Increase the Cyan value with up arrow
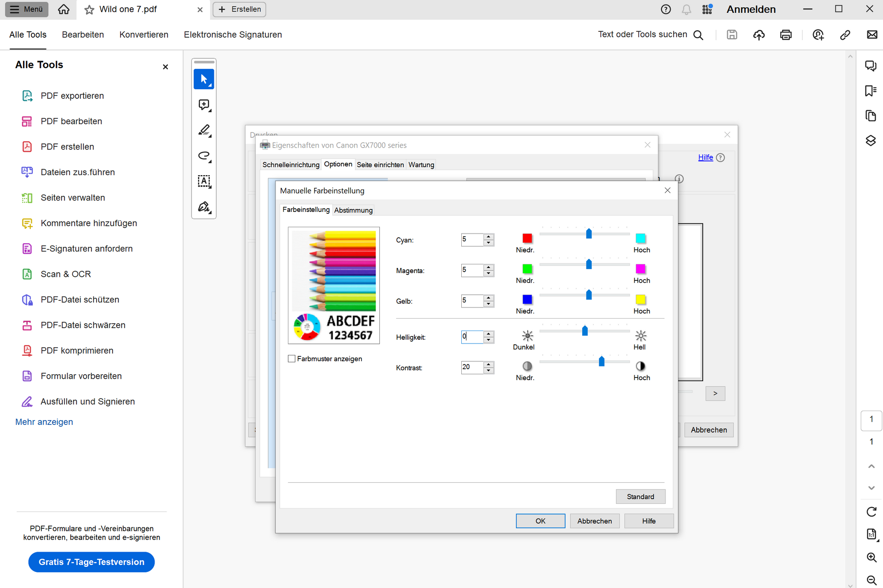 pos(489,237)
